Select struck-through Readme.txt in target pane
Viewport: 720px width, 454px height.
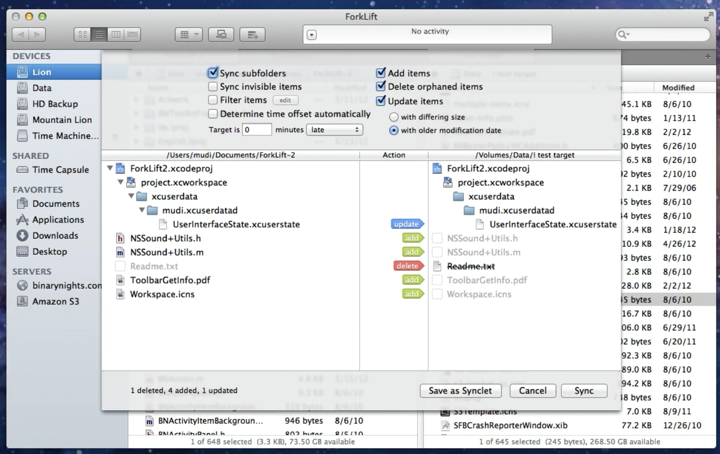[x=471, y=266]
